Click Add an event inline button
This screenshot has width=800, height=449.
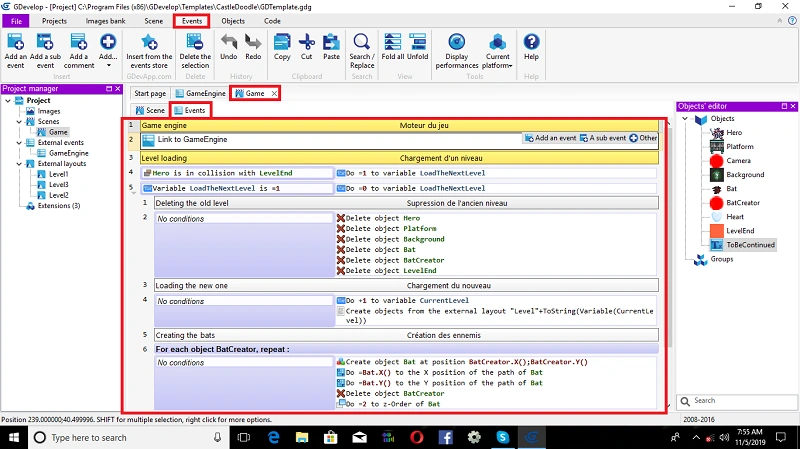click(x=551, y=138)
